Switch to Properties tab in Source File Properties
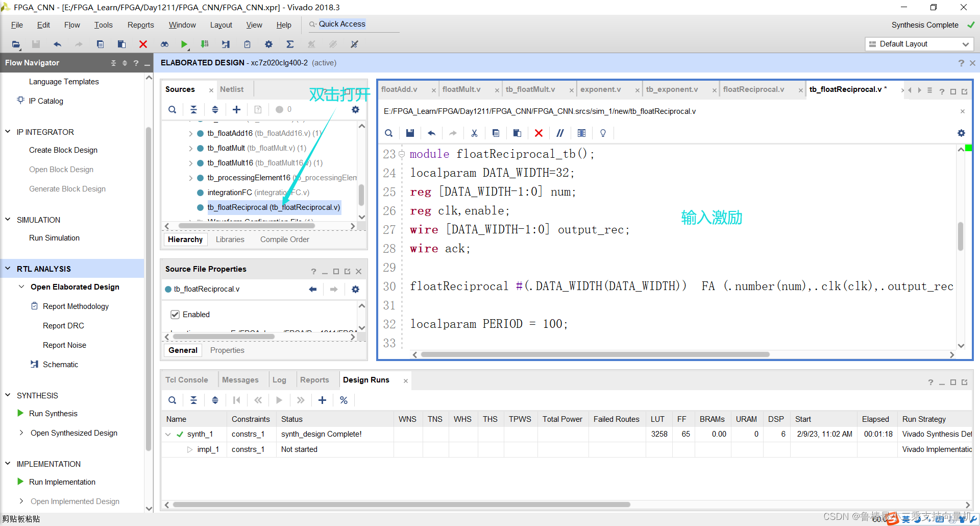The image size is (980, 526). click(227, 350)
